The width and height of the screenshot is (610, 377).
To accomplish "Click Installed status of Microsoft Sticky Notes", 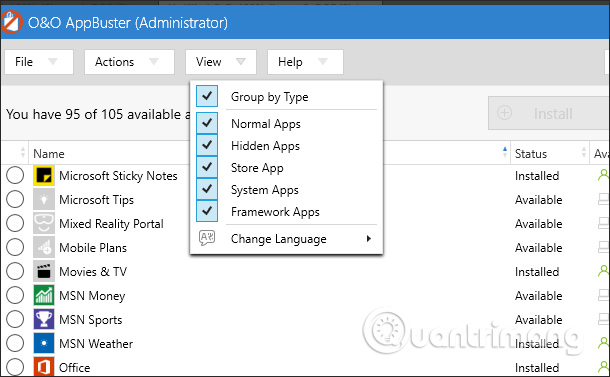I will click(537, 176).
